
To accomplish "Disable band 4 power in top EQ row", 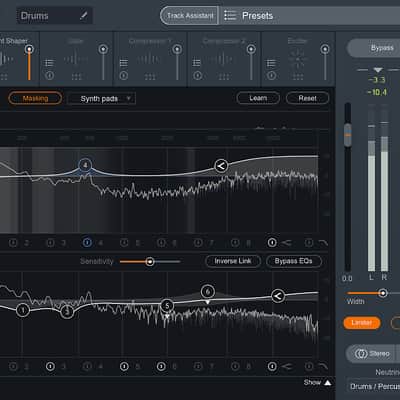I will pyautogui.click(x=87, y=243).
